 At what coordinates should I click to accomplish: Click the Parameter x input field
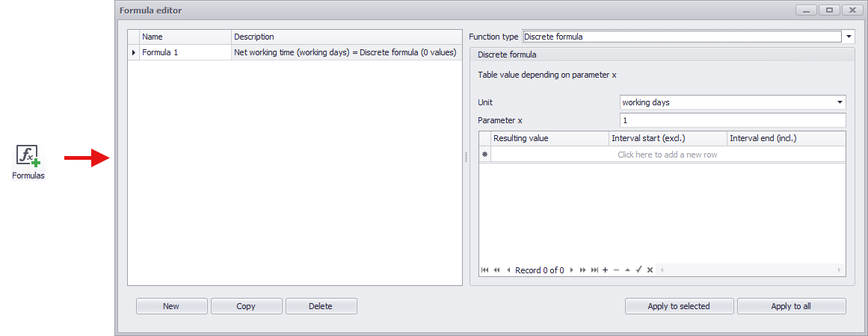pos(732,120)
